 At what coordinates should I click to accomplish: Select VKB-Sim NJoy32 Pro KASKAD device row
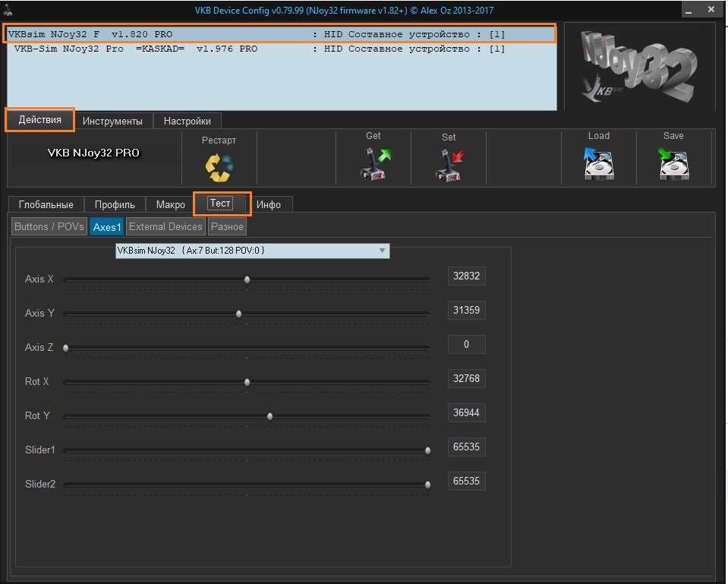pos(258,49)
